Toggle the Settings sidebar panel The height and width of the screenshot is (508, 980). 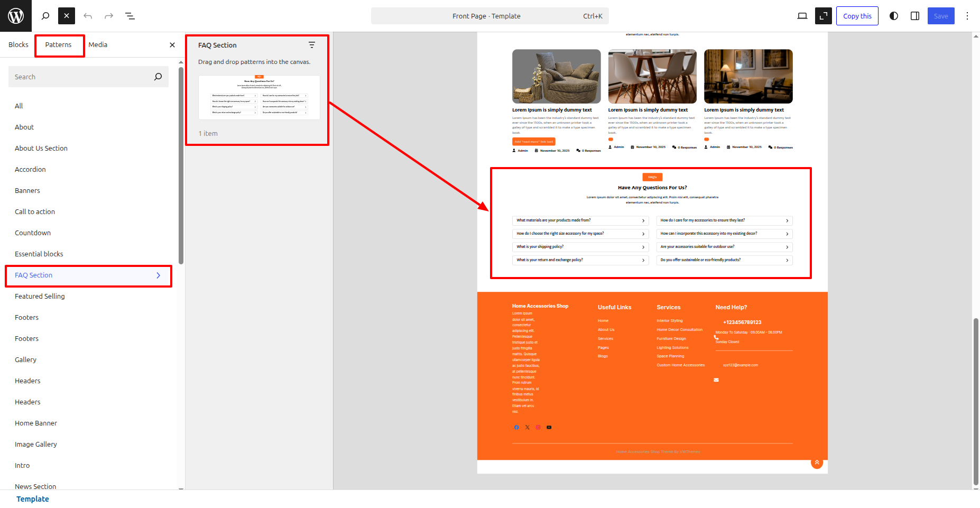click(915, 16)
